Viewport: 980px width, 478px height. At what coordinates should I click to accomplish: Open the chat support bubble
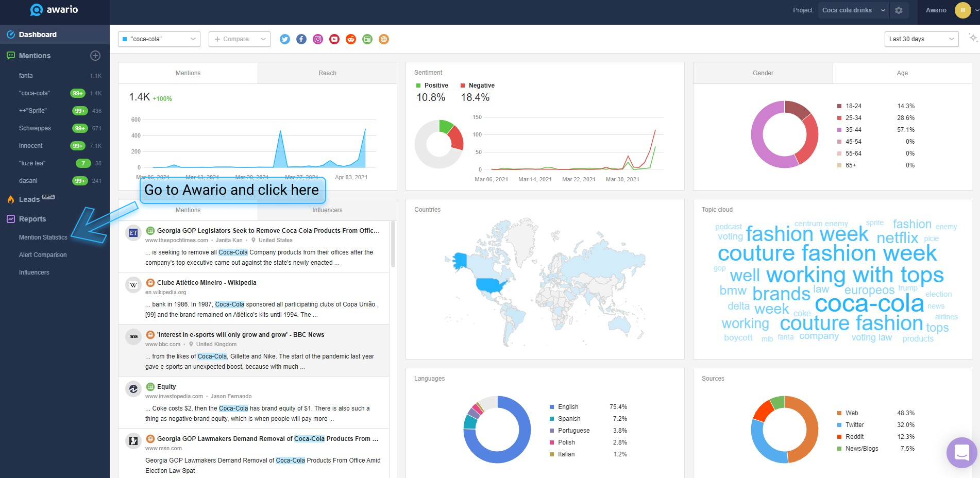coord(961,452)
